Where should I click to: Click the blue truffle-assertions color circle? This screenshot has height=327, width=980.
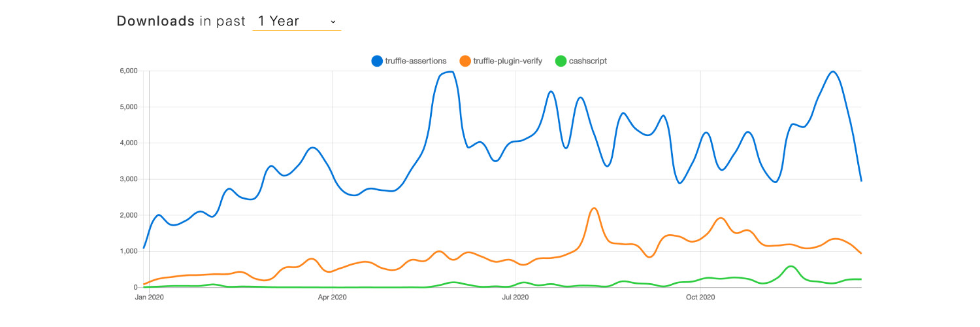[x=376, y=61]
